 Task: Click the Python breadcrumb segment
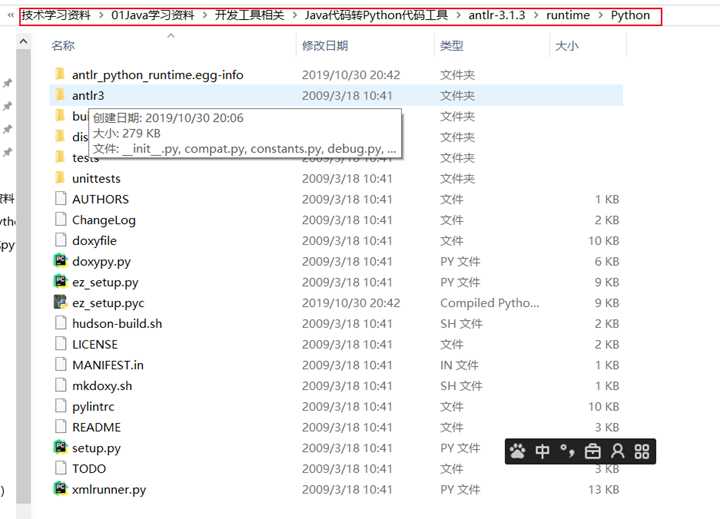(x=630, y=15)
